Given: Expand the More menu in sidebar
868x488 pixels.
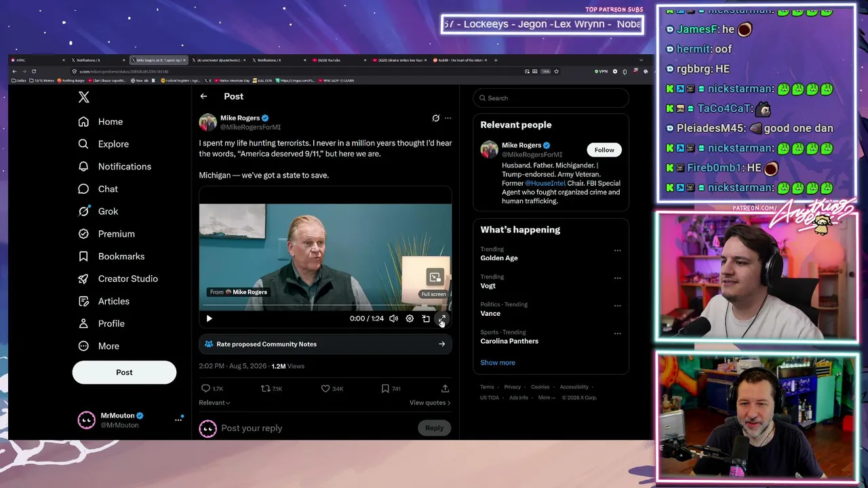Looking at the screenshot, I should coord(98,346).
